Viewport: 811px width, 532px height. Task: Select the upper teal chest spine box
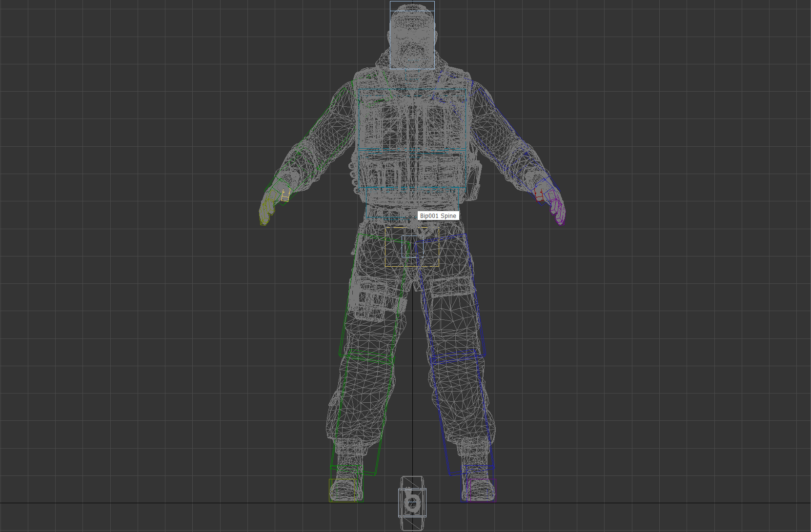[x=412, y=119]
